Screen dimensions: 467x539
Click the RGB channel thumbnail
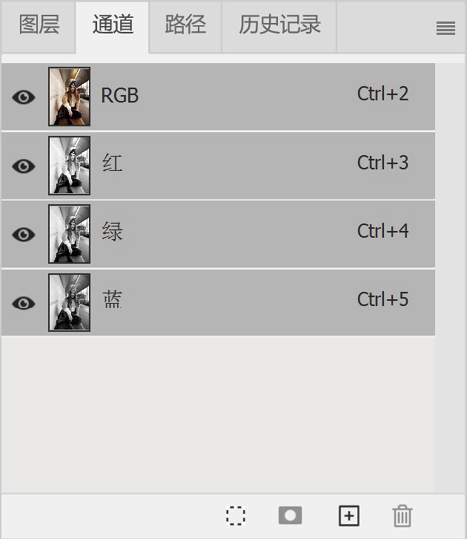tap(69, 97)
